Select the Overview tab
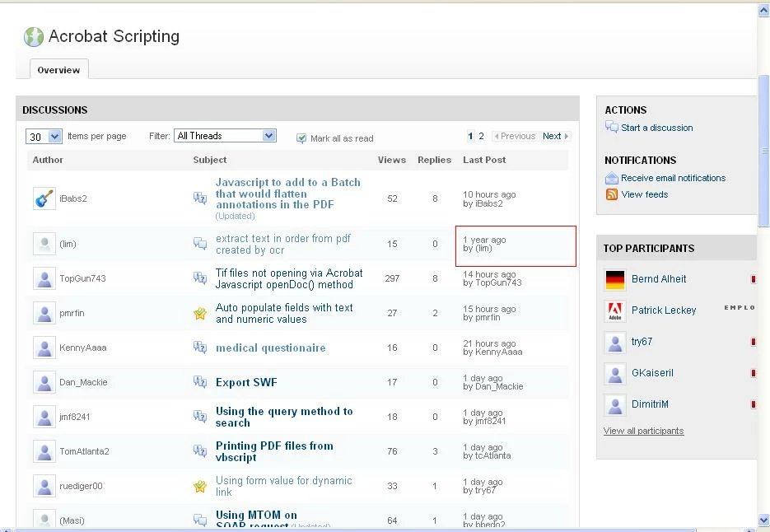Screen dimensions: 770x532 pos(59,70)
